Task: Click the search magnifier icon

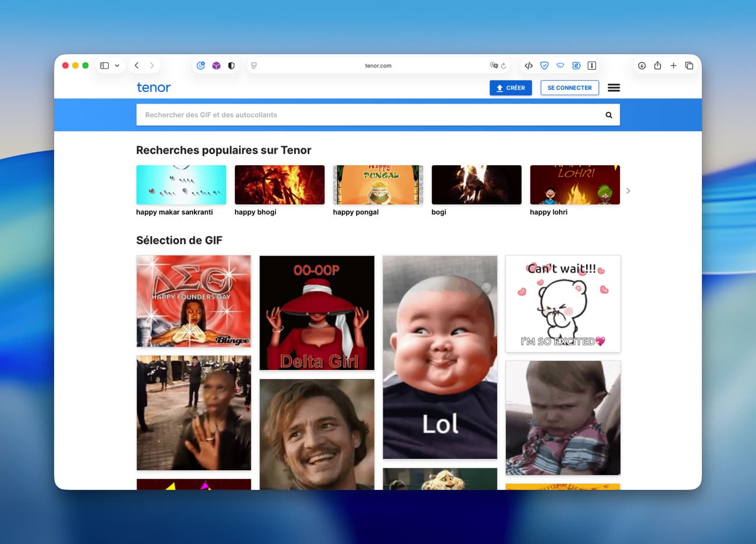Action: [x=608, y=115]
